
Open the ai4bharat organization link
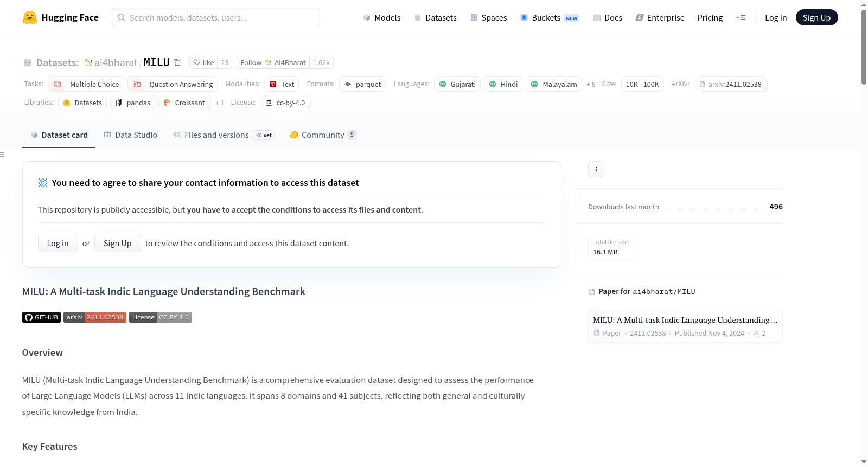[x=116, y=62]
